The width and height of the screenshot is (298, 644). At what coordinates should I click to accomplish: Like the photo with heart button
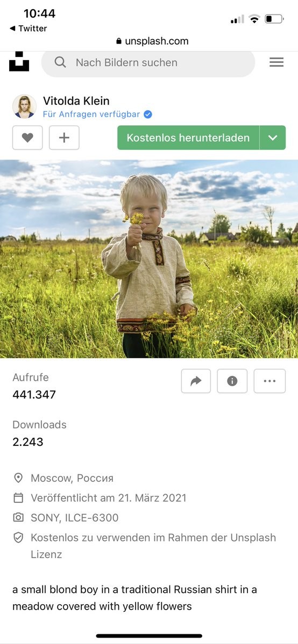[x=27, y=138]
